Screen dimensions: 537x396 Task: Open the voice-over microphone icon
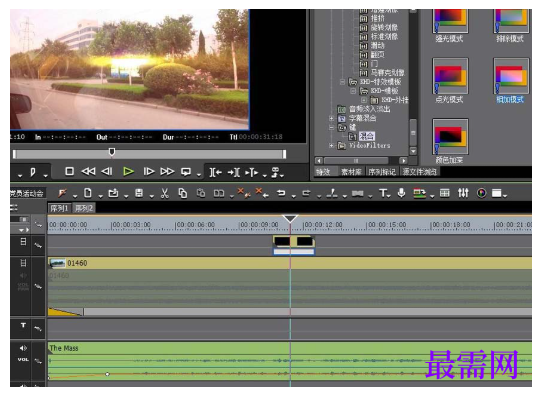[x=401, y=193]
